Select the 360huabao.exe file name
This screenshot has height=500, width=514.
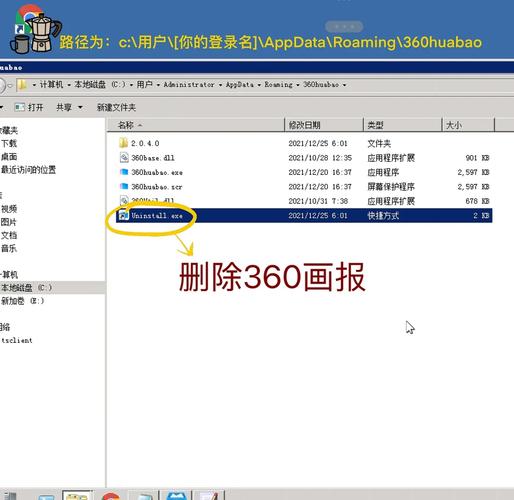pyautogui.click(x=157, y=172)
